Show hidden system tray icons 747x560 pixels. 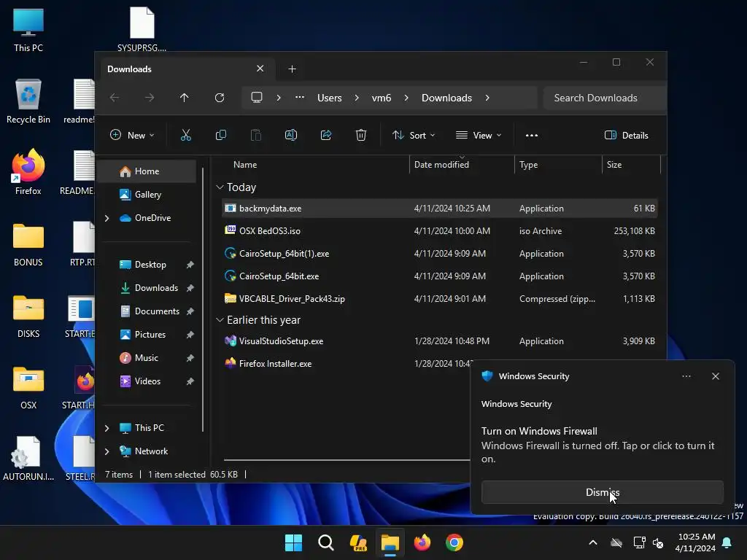(x=593, y=542)
